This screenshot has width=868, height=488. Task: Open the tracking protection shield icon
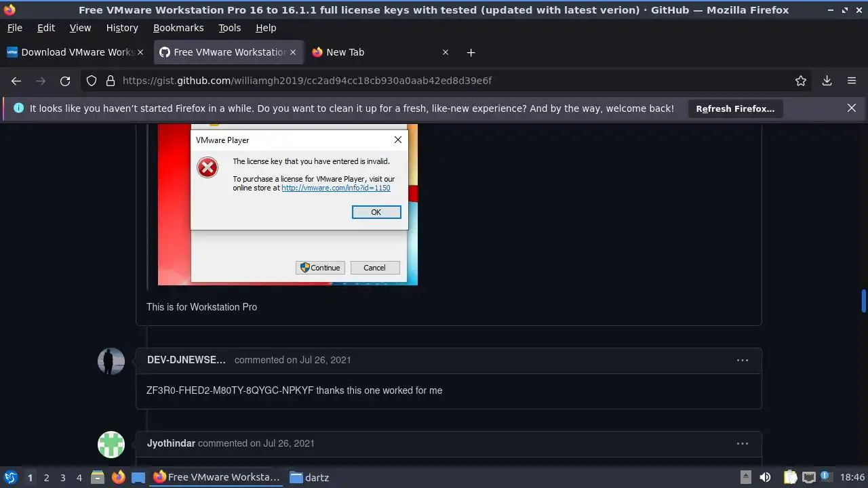(x=92, y=81)
